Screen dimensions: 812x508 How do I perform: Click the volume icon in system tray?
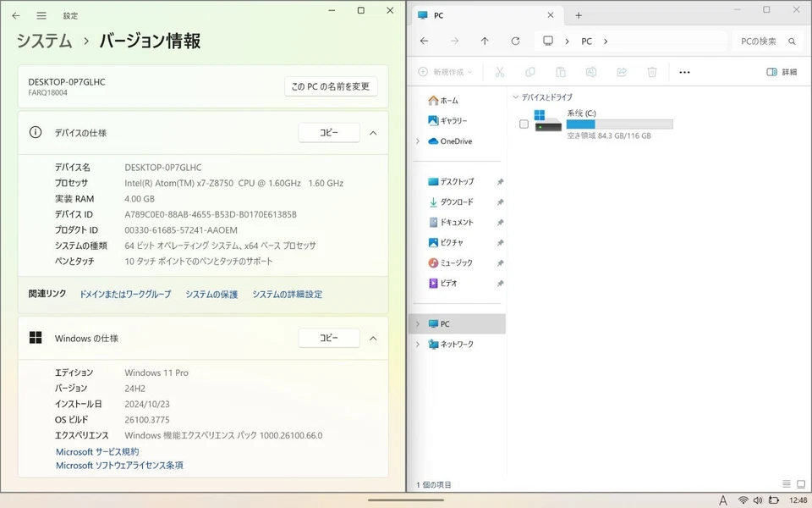pyautogui.click(x=755, y=500)
